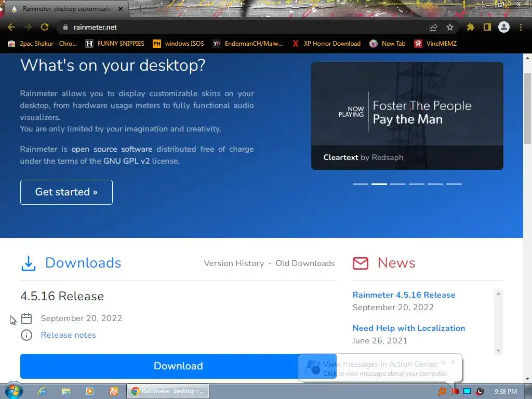Viewport: 532px width, 399px height.
Task: Follow the open source software link
Action: 112,149
